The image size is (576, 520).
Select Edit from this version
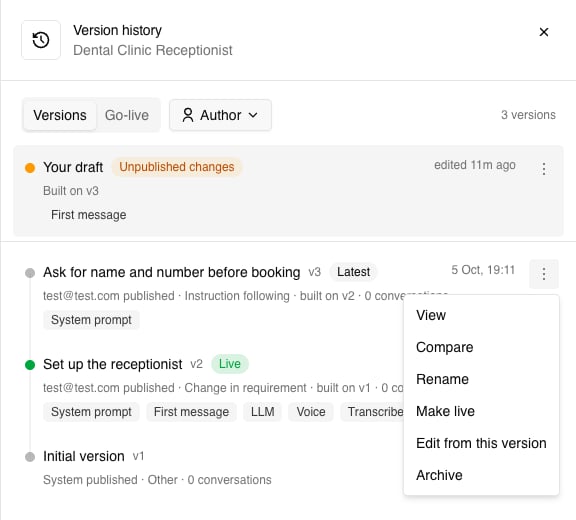[x=481, y=443]
